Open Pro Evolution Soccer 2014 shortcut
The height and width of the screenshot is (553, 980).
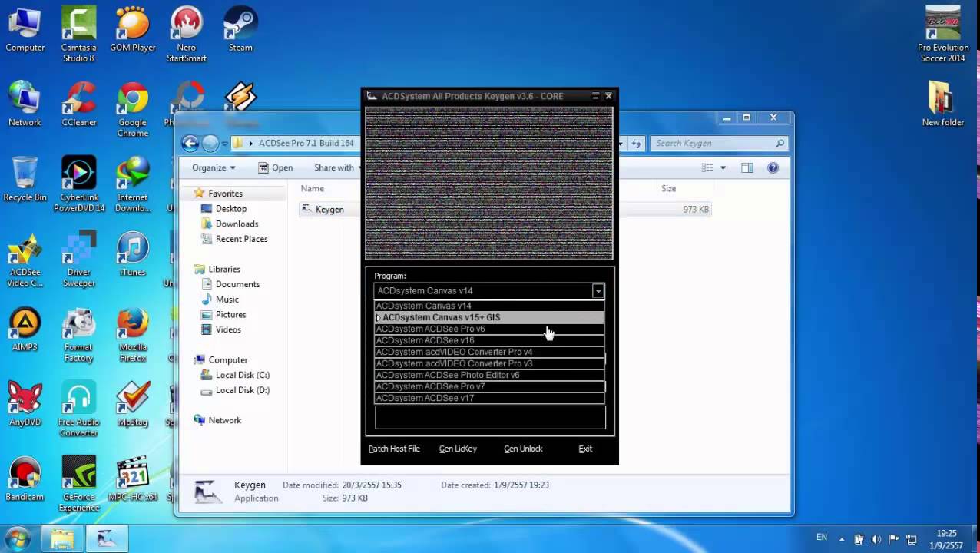pos(942,35)
